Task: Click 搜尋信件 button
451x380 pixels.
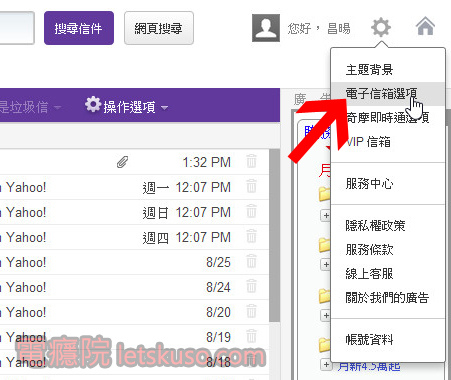Action: click(x=79, y=28)
